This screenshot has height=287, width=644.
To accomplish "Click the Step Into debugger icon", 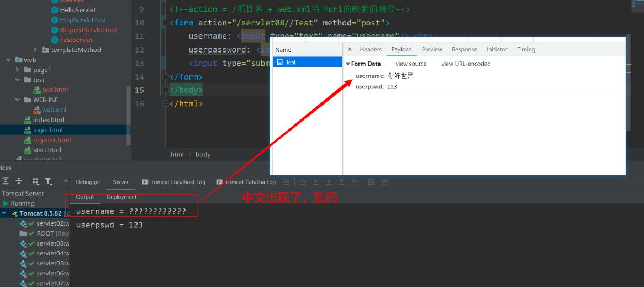I will pos(315,182).
